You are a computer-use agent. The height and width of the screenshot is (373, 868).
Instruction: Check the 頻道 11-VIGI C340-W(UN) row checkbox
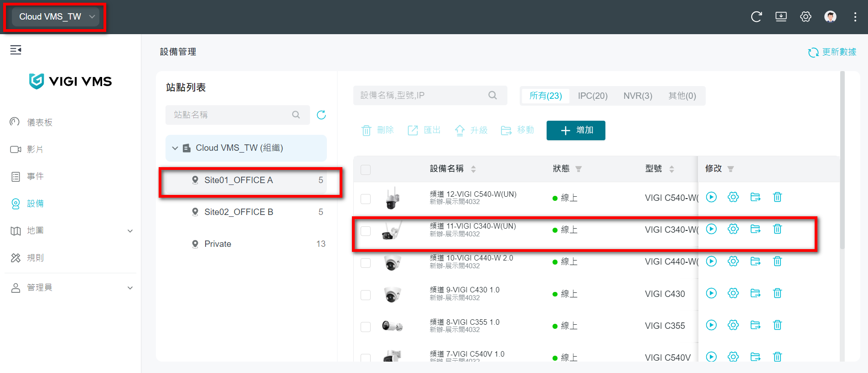[366, 231]
